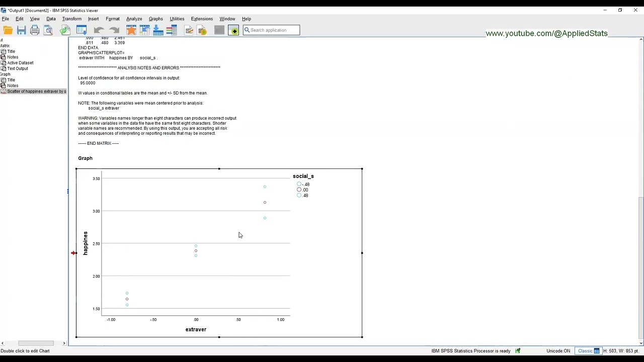Screen dimensions: 644x362
Task: Click the ANALYSIS NOTES AND ERRORS line
Action: (x=149, y=68)
